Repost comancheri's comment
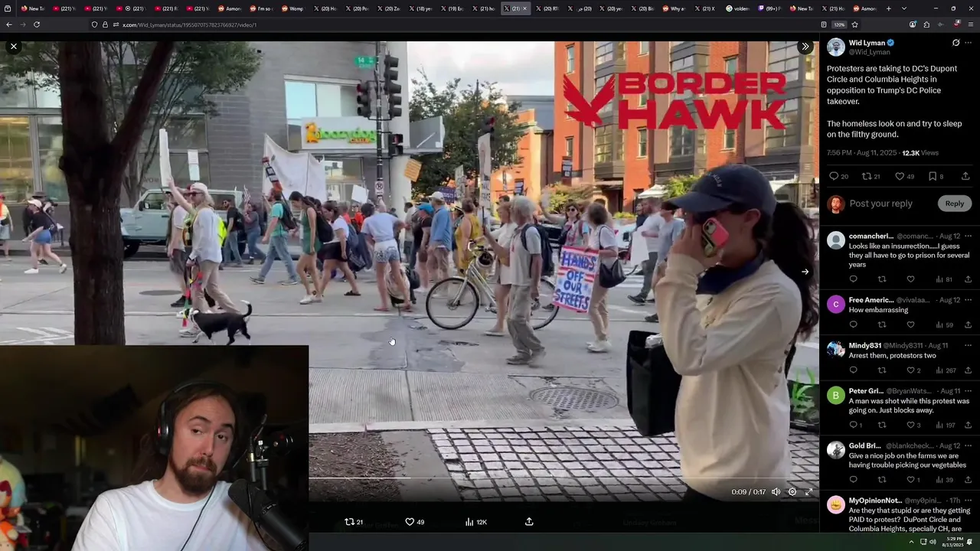 coord(882,279)
